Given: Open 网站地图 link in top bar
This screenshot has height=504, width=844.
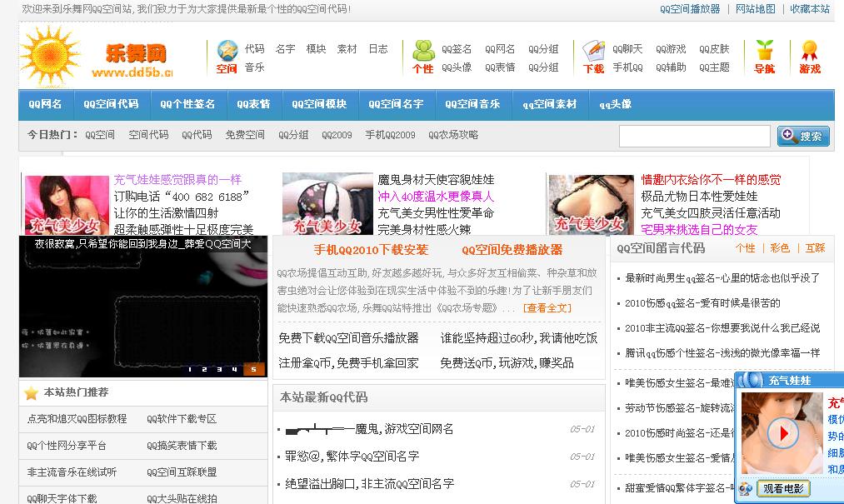Looking at the screenshot, I should [x=755, y=9].
